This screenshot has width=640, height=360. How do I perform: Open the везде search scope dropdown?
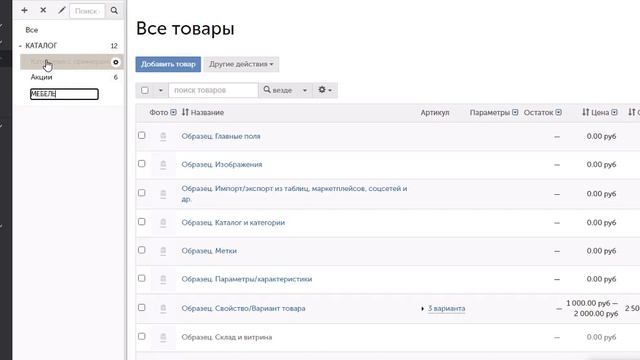click(x=285, y=90)
